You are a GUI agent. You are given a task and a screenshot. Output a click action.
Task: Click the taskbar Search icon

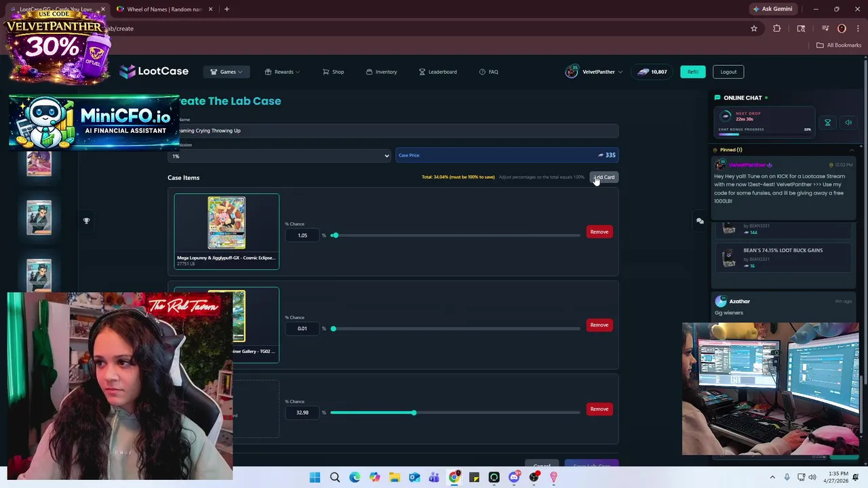point(334,478)
